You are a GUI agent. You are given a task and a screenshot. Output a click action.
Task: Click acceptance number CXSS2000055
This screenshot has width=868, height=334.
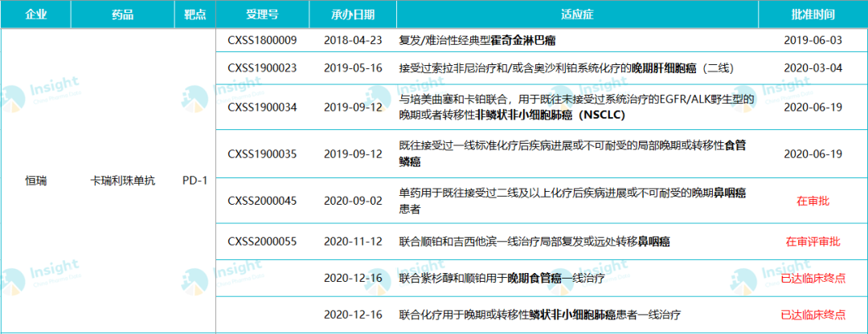click(x=262, y=242)
